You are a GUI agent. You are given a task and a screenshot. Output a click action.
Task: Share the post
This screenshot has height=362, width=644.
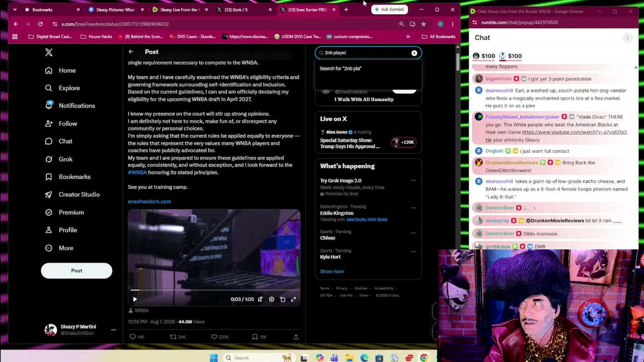296,337
